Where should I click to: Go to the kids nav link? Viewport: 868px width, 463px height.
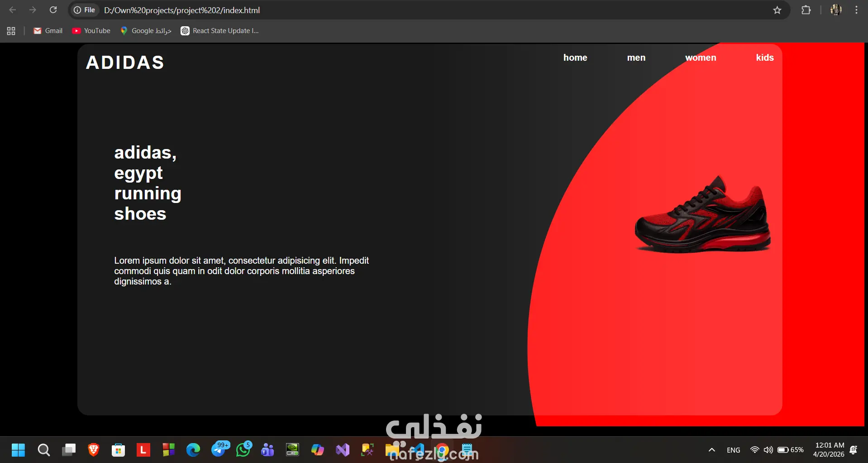(x=765, y=58)
